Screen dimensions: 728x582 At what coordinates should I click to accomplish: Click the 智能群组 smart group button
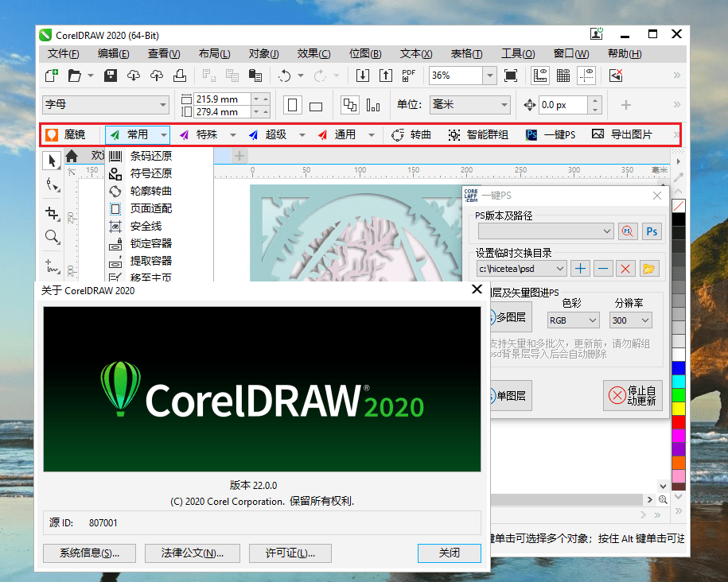point(477,134)
